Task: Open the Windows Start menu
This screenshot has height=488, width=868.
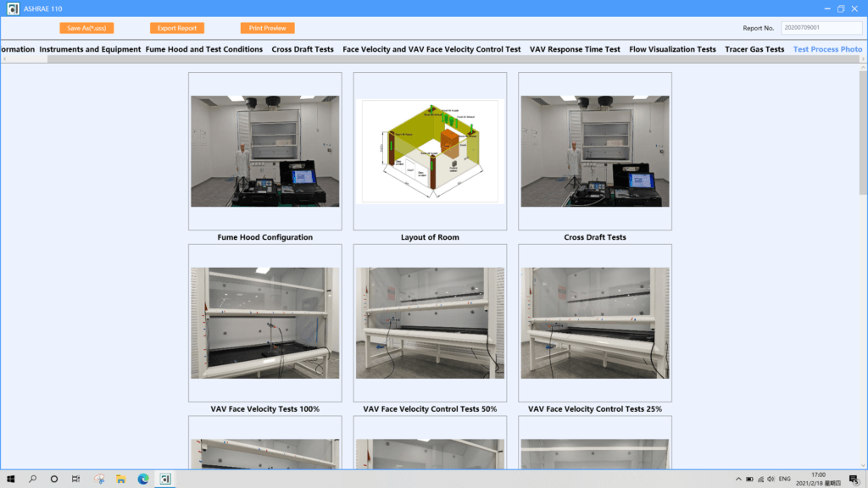Action: coord(11,479)
